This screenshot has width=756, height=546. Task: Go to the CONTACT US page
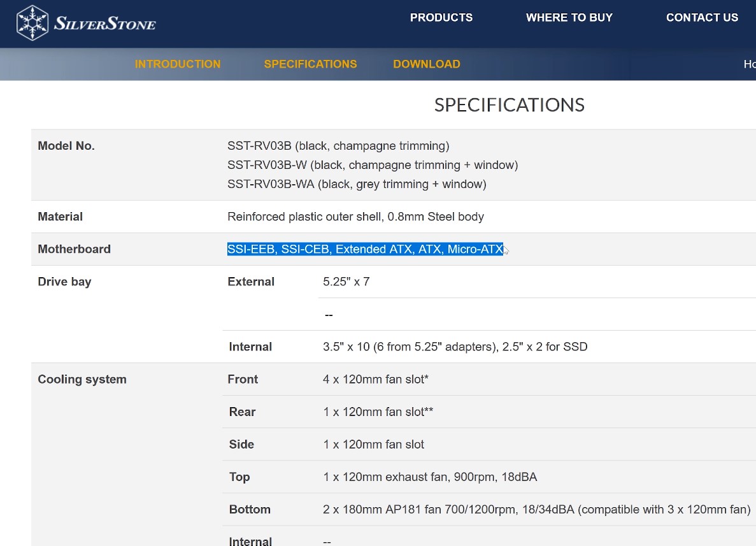click(702, 18)
